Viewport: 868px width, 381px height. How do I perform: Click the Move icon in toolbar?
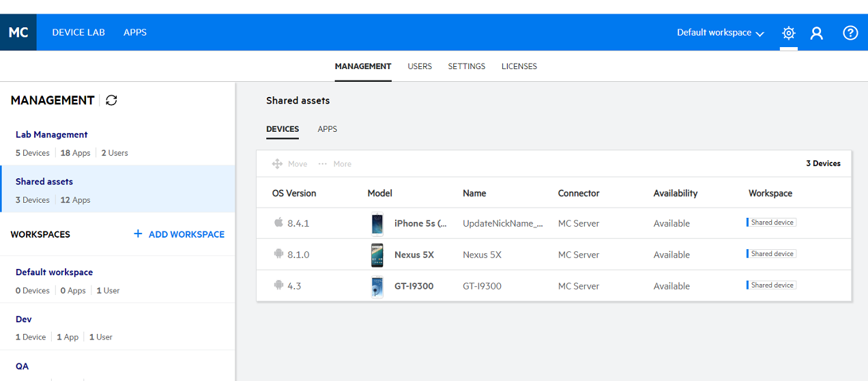tap(277, 164)
